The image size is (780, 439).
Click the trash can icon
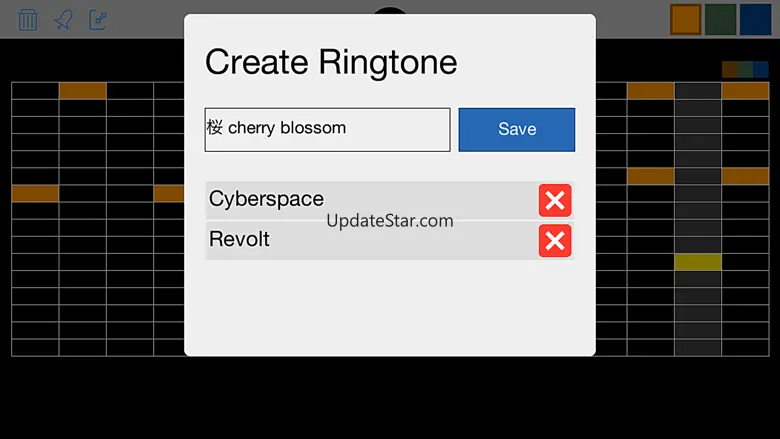[28, 20]
